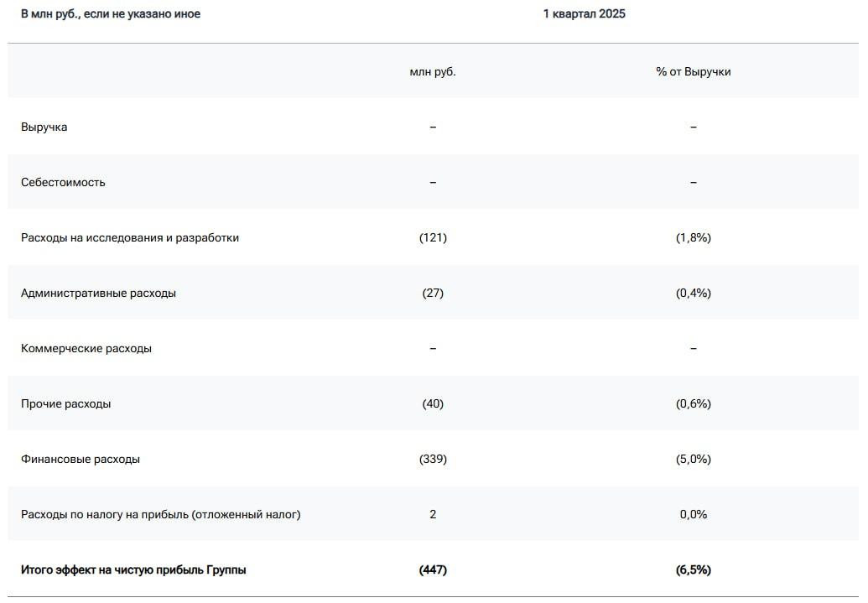Click the bold (447) total value
Viewport: 868px width, 603px height.
pos(433,569)
